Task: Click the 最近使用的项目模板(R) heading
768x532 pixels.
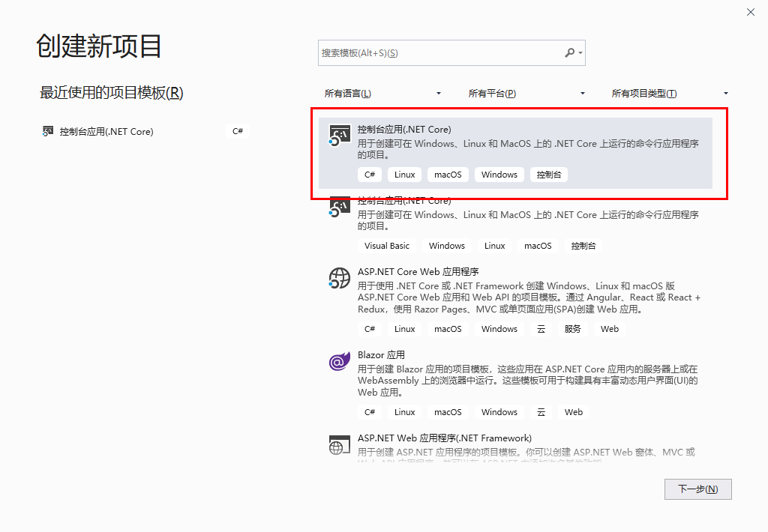Action: click(x=111, y=92)
